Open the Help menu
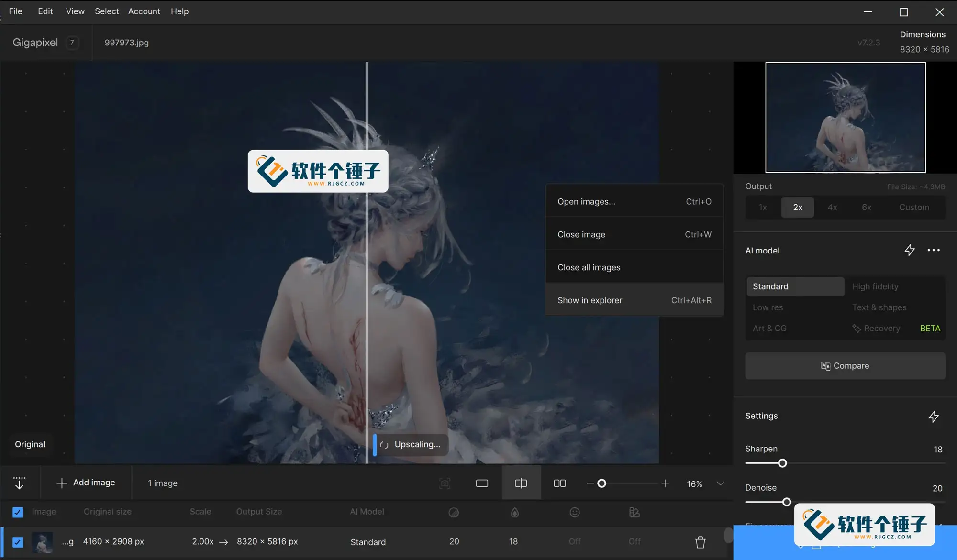The height and width of the screenshot is (560, 957). click(179, 11)
